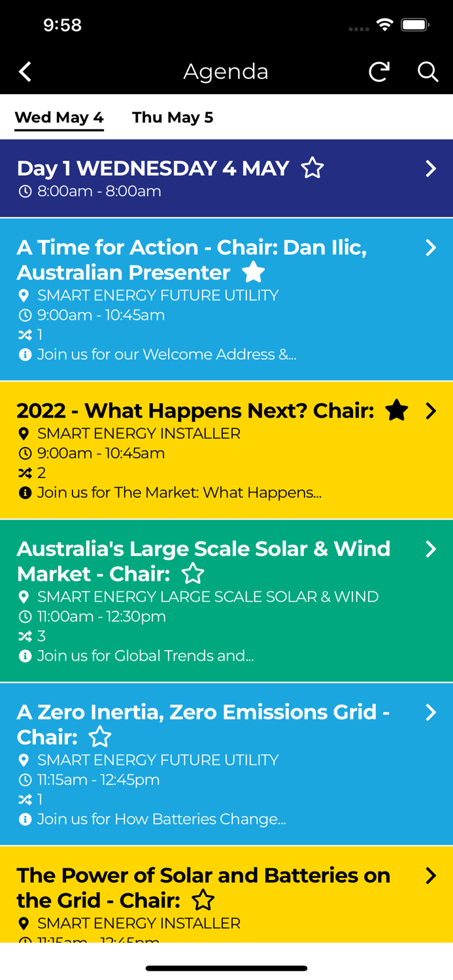453x980 pixels.
Task: Tap the shuffle icon on the Zero Inertia session
Action: (24, 799)
